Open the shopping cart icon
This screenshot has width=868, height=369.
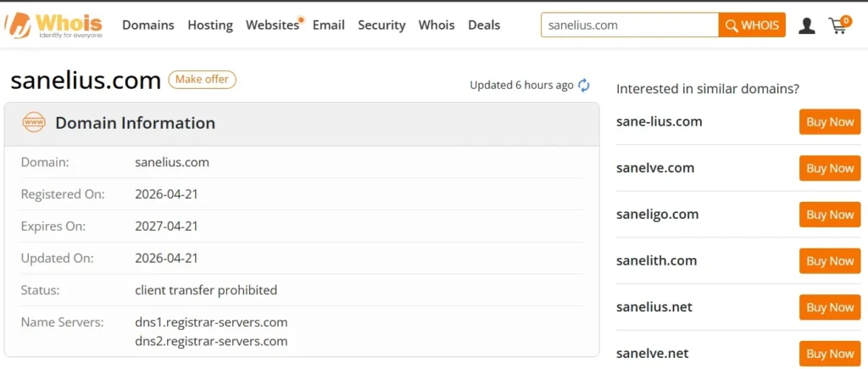(x=839, y=25)
